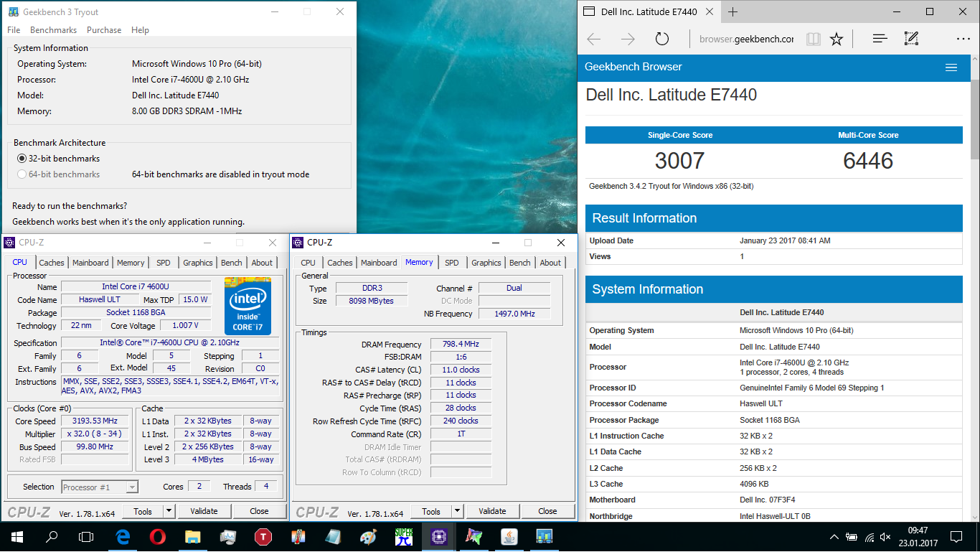The height and width of the screenshot is (552, 980).
Task: Show hidden tray icons chevron
Action: click(834, 537)
